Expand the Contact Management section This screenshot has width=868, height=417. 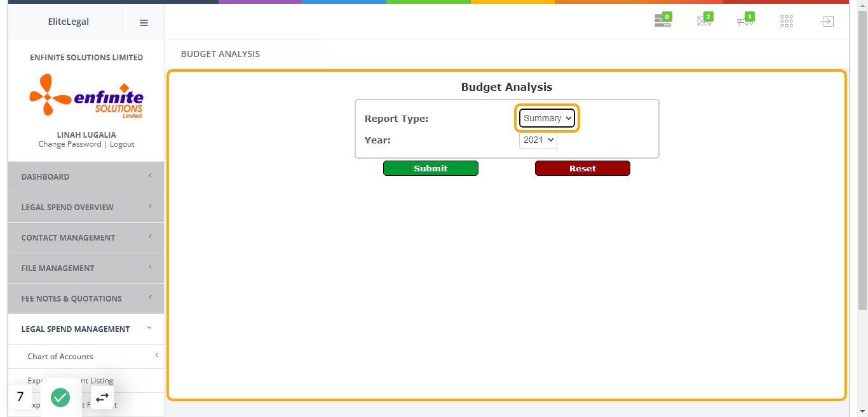pyautogui.click(x=86, y=237)
